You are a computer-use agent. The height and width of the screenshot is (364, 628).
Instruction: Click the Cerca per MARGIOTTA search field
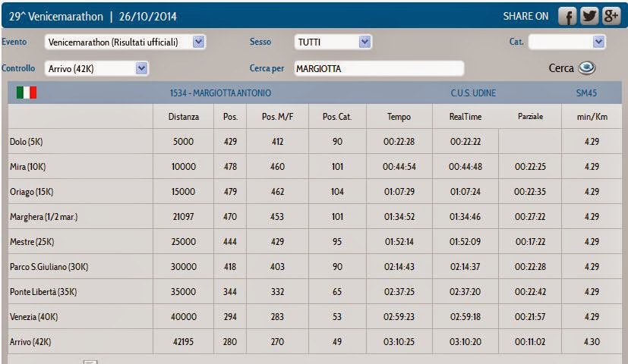coord(379,68)
